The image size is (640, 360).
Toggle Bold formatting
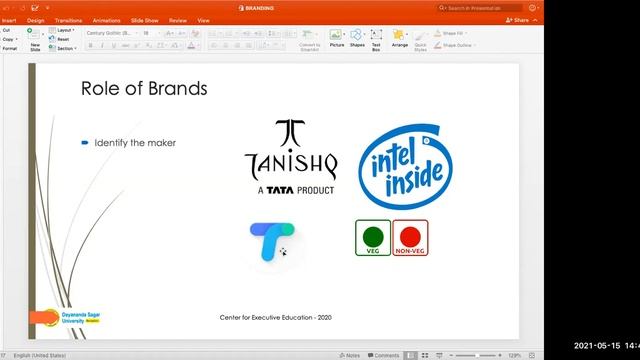(90, 45)
